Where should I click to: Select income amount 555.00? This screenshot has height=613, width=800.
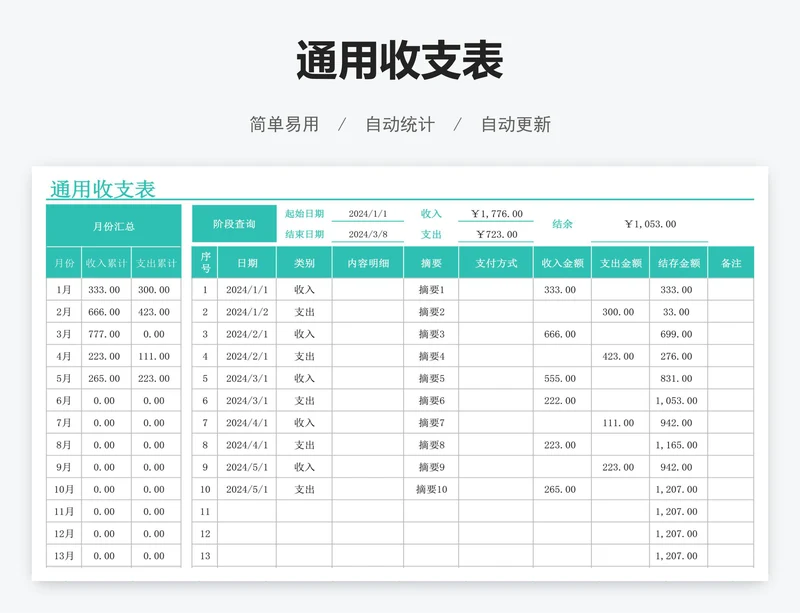tap(560, 379)
